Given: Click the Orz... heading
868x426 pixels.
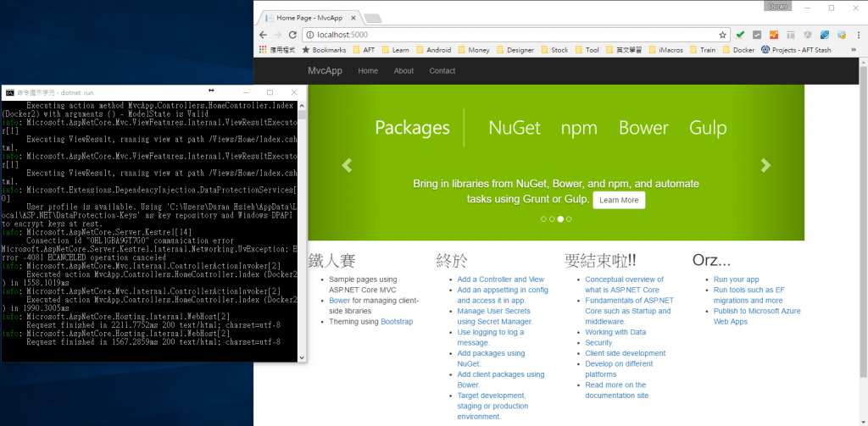Looking at the screenshot, I should click(711, 260).
